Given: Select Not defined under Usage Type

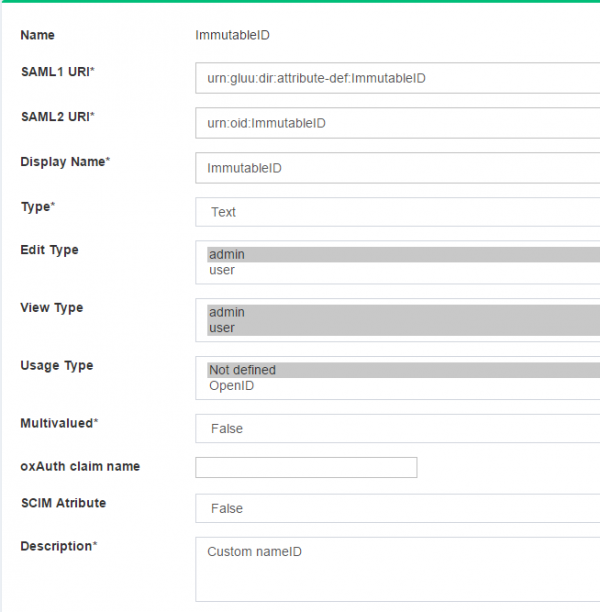Looking at the screenshot, I should 242,370.
